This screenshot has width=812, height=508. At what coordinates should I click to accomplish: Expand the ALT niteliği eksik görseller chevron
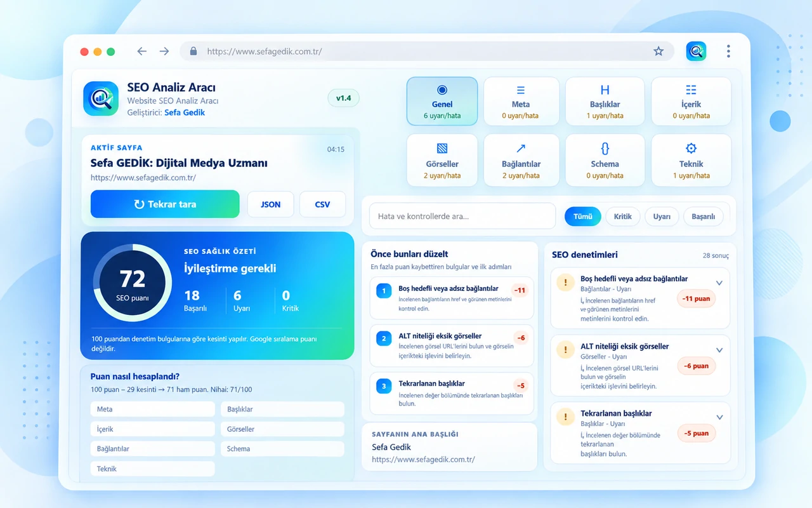tap(719, 351)
